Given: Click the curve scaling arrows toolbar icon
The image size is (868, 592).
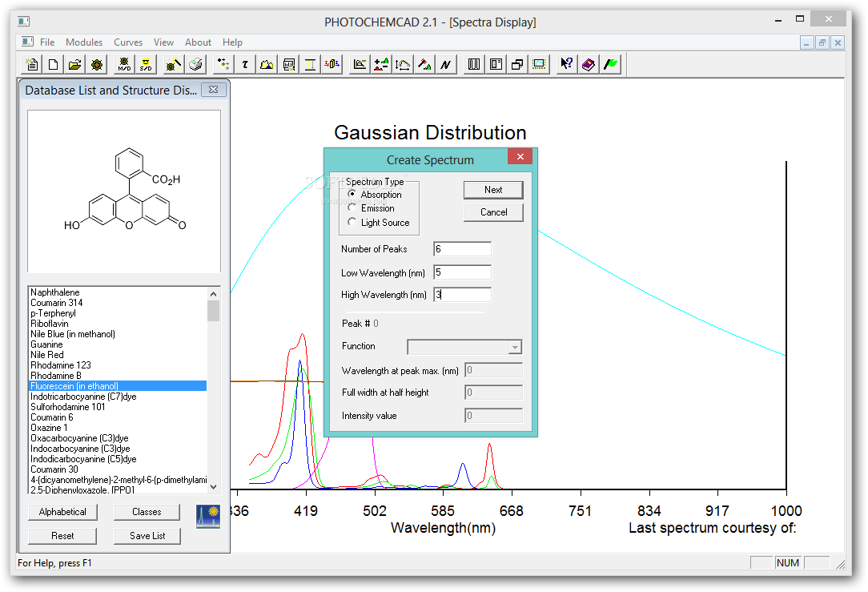Looking at the screenshot, I should click(403, 64).
